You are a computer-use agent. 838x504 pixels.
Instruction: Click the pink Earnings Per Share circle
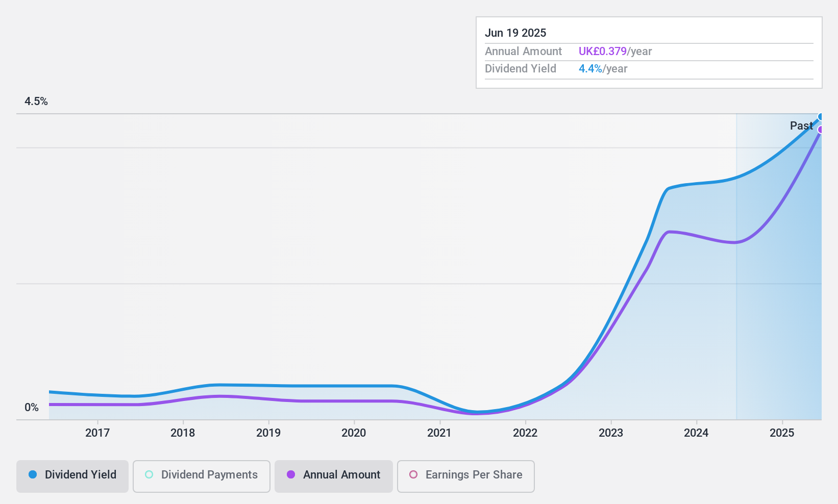tap(413, 474)
